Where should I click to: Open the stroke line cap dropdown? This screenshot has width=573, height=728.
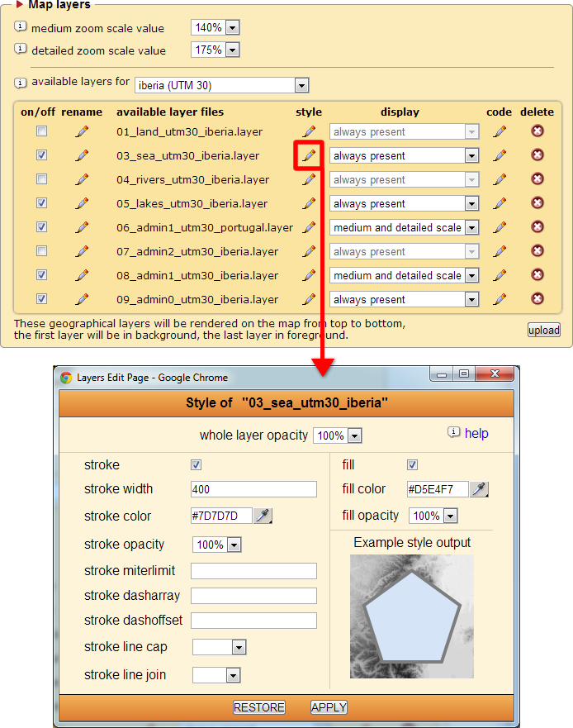pos(220,647)
